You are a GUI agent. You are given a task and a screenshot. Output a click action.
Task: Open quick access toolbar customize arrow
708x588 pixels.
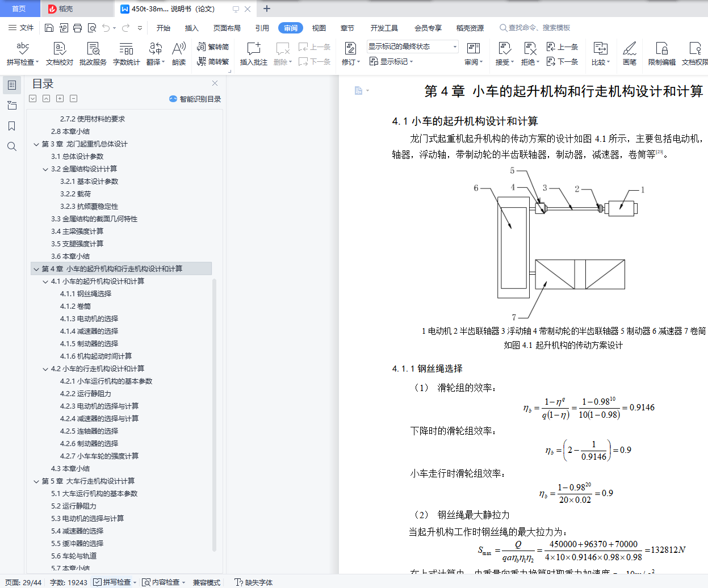[140, 28]
